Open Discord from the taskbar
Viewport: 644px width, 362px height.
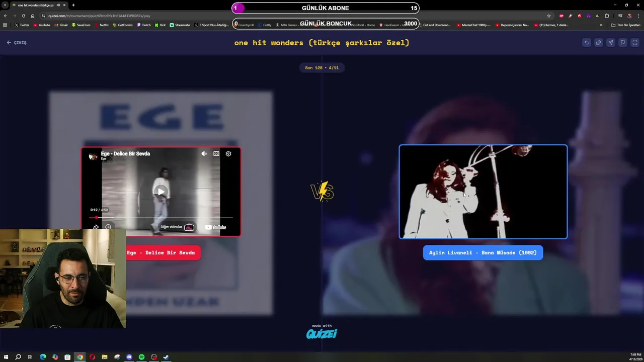point(129,357)
